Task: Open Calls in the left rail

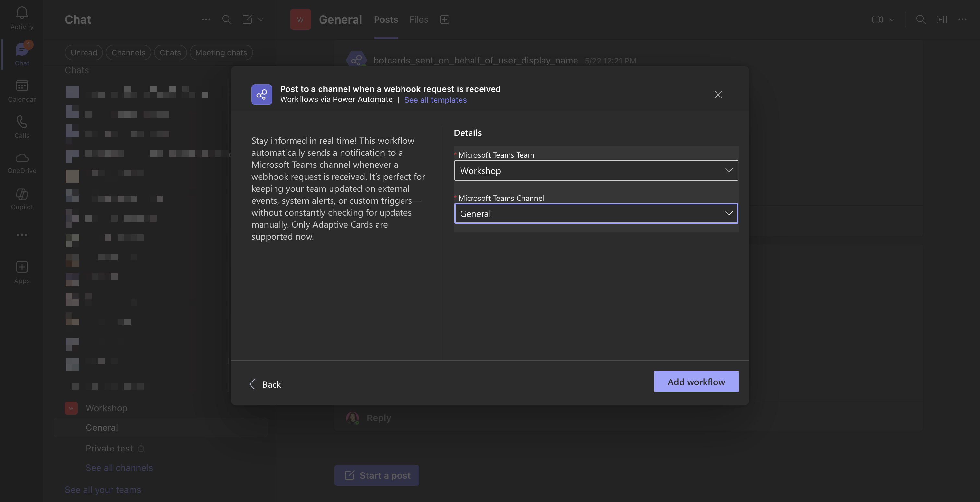Action: pos(22,127)
